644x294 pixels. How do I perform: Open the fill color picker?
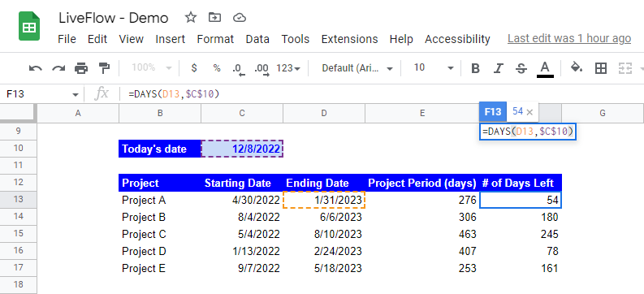[577, 67]
